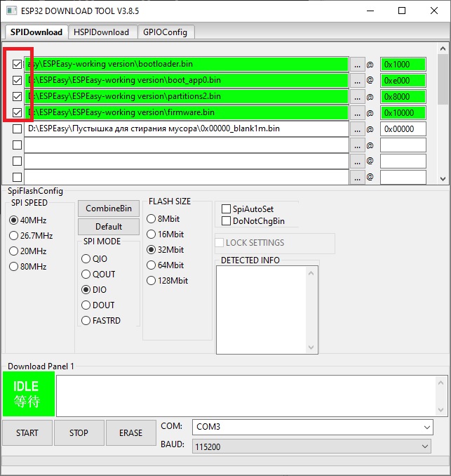Switch to the SPIDownload tab

click(36, 32)
